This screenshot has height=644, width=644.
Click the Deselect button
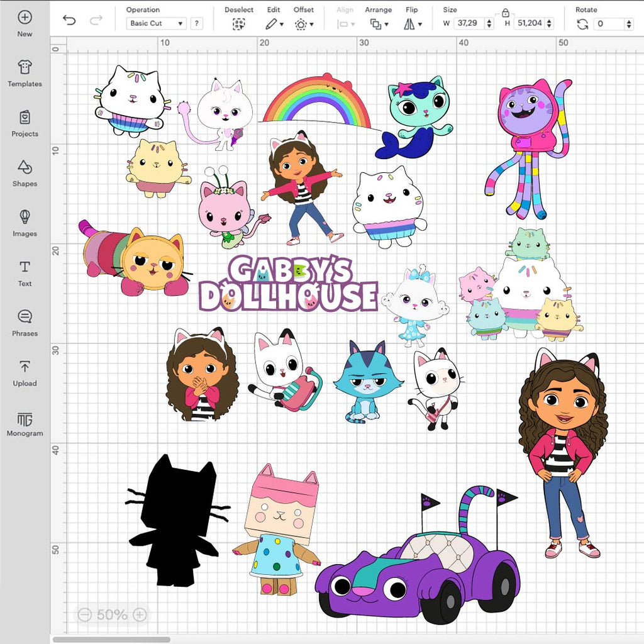[x=238, y=24]
